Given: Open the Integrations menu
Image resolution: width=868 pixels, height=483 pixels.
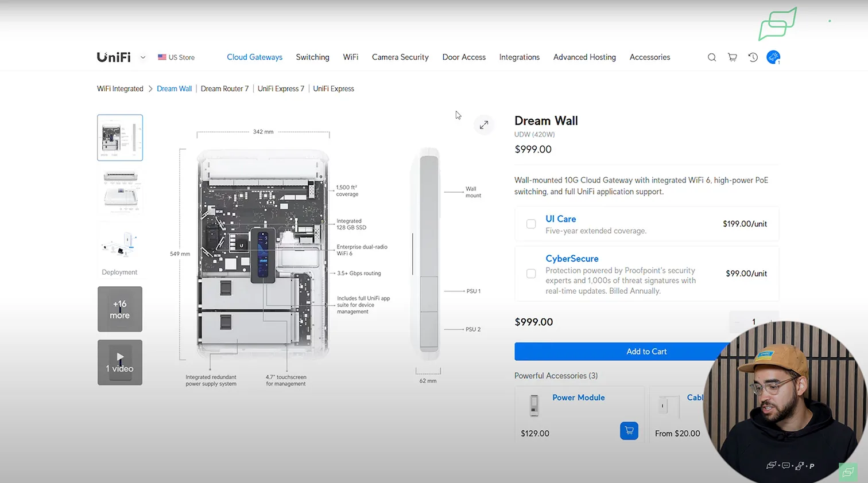Looking at the screenshot, I should pos(519,57).
